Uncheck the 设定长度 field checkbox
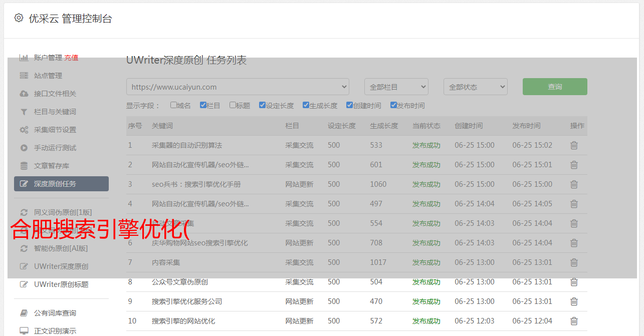 click(262, 105)
